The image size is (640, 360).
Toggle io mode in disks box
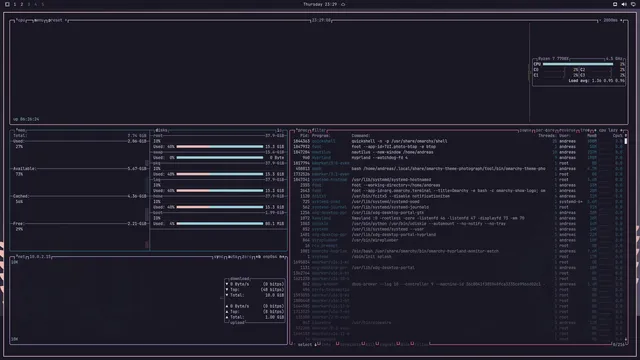tap(280, 130)
